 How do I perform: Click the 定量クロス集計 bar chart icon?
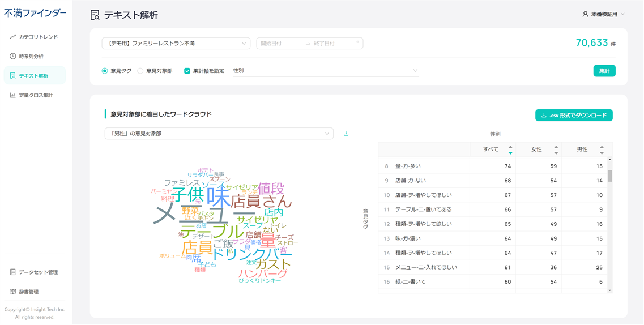(x=12, y=95)
